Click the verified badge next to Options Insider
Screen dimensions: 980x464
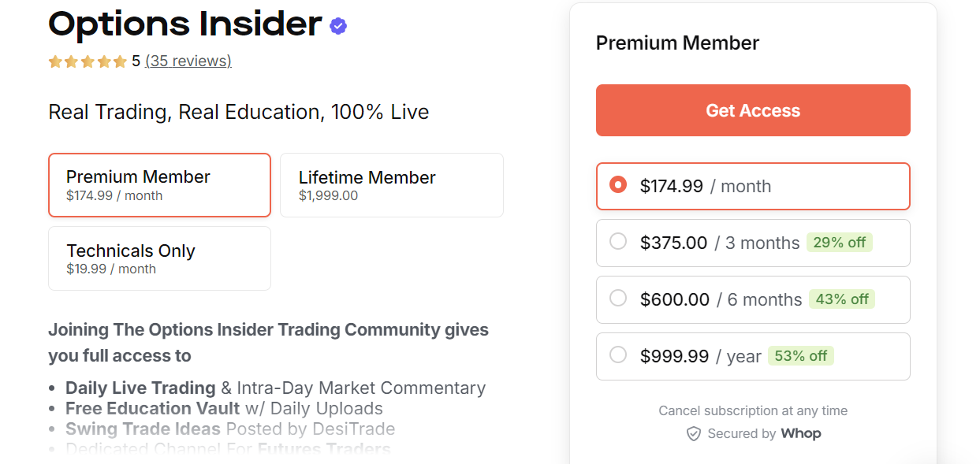337,25
